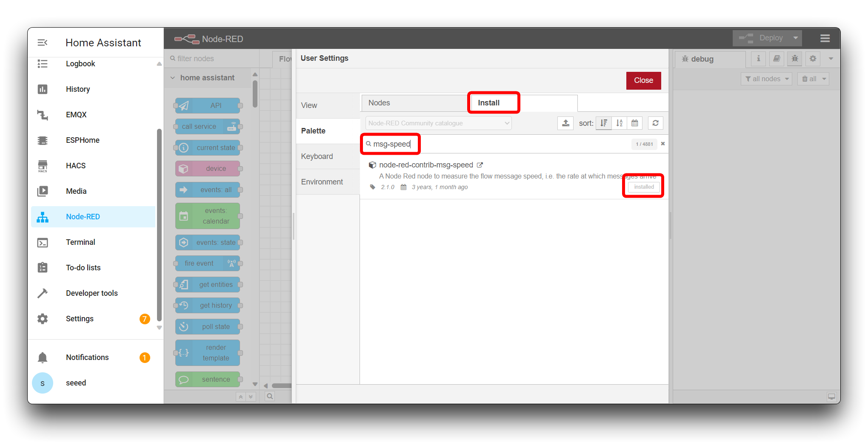Open Terminal in the sidebar
The height and width of the screenshot is (445, 868).
pyautogui.click(x=93, y=242)
